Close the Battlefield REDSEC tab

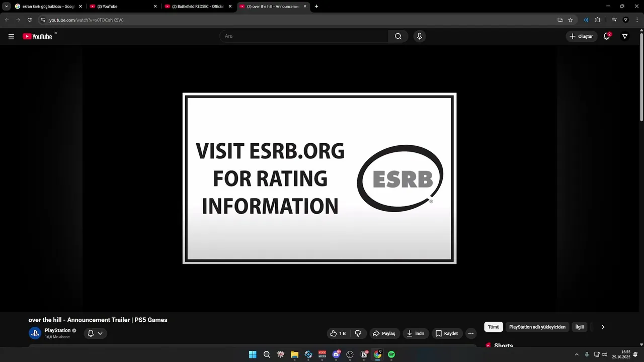230,7
